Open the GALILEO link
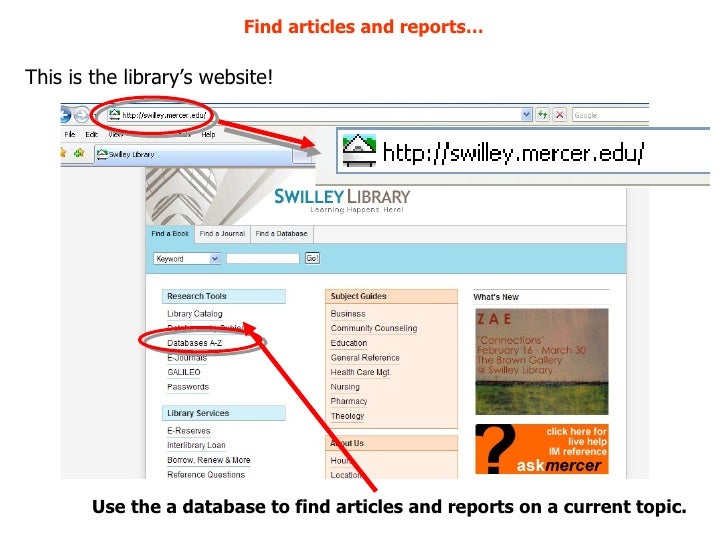 click(184, 372)
